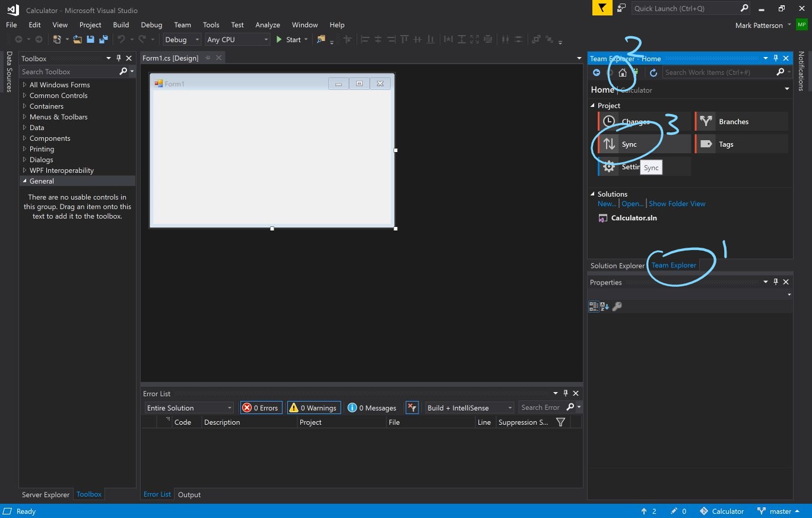Switch to the Team Explorer tab
This screenshot has width=812, height=518.
click(674, 266)
